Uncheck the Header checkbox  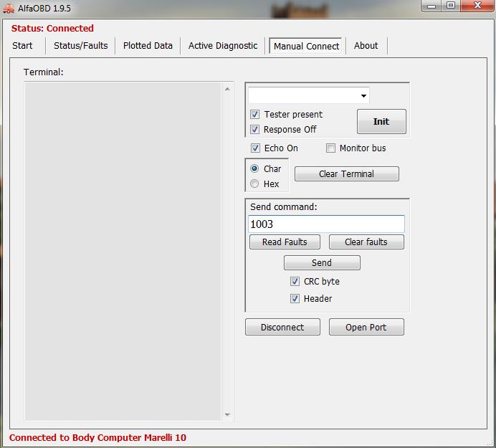[295, 298]
